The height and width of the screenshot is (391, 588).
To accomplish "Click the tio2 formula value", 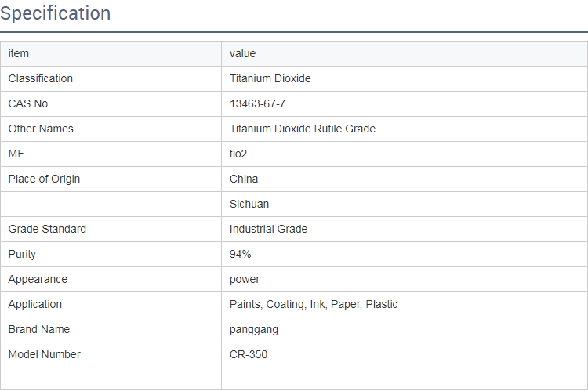I will click(239, 154).
